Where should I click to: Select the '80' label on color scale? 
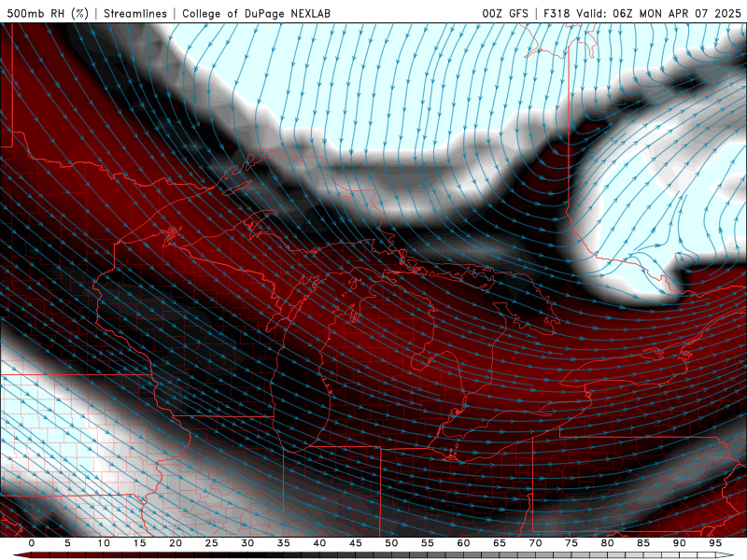tap(608, 543)
